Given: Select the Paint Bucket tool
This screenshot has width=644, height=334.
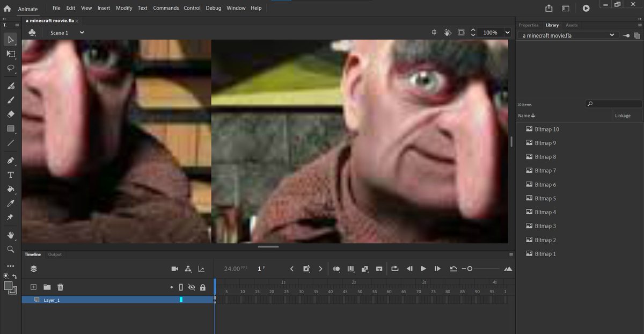Looking at the screenshot, I should tap(11, 189).
